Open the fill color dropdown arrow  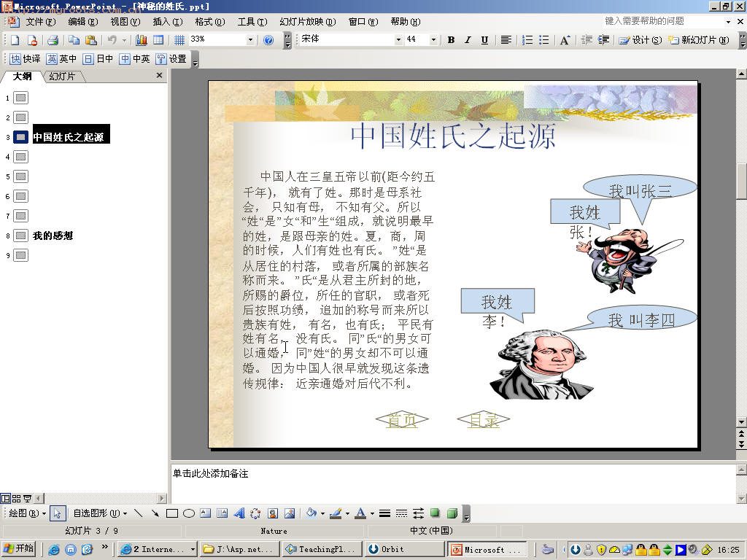tap(322, 513)
